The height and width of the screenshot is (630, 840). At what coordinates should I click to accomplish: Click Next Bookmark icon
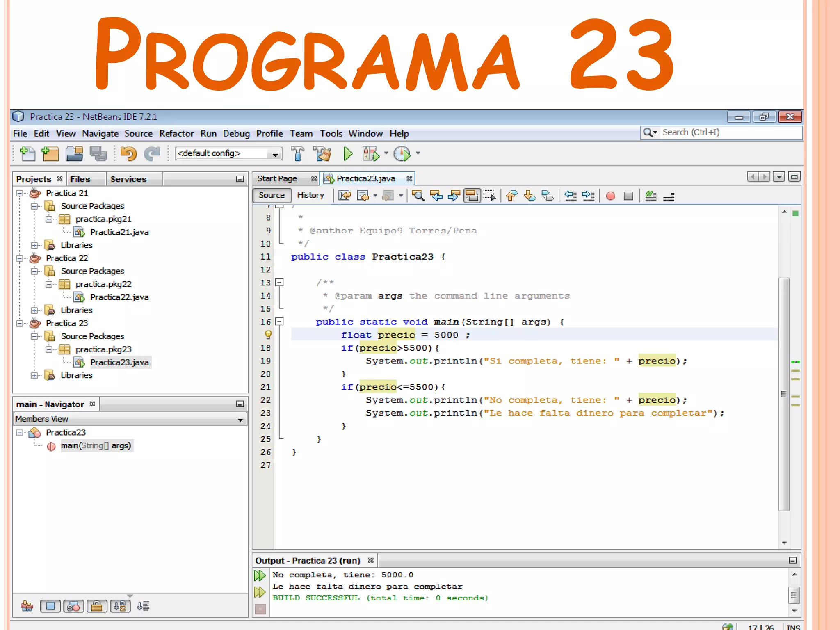coord(530,196)
